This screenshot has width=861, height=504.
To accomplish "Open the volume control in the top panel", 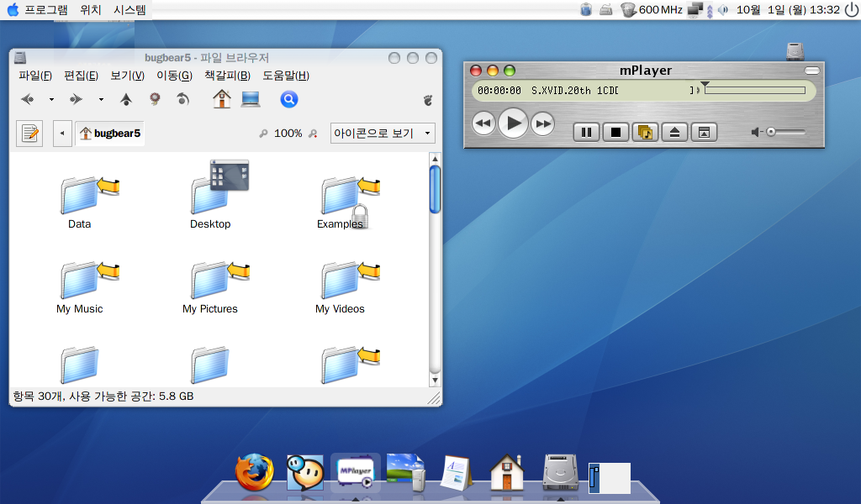I will pos(723,10).
